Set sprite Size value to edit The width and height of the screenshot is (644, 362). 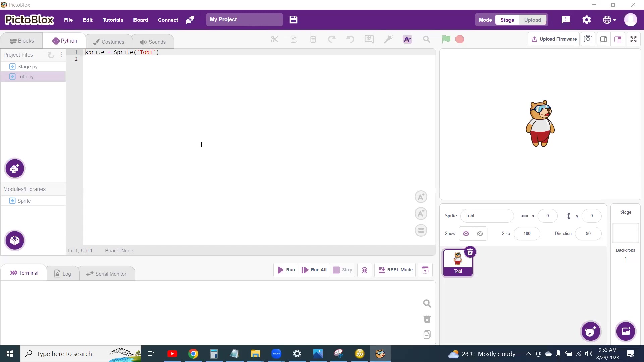pos(527,234)
